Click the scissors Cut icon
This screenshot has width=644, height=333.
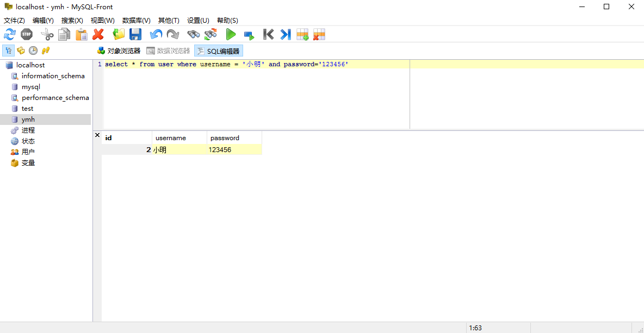click(47, 35)
